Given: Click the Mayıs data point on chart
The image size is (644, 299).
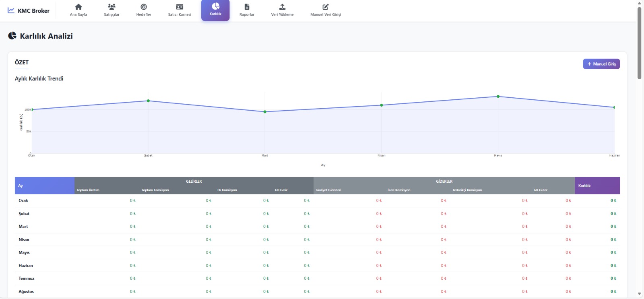Looking at the screenshot, I should pyautogui.click(x=498, y=97).
